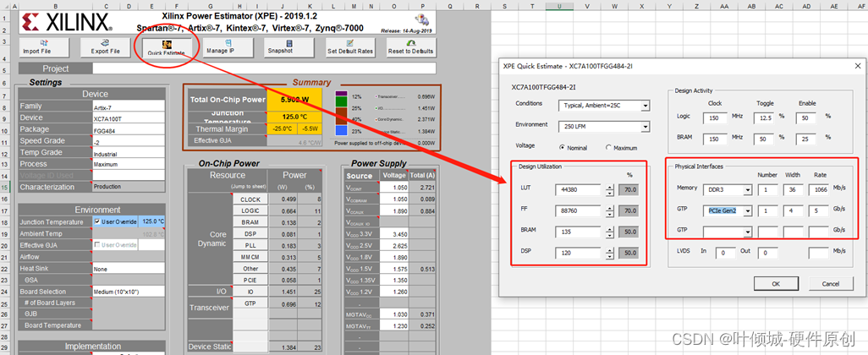
Task: Click the BRAM count field 135
Action: coord(578,232)
